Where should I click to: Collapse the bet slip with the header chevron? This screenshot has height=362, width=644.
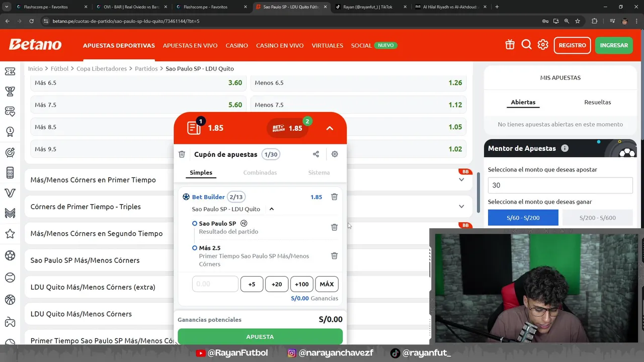point(330,128)
